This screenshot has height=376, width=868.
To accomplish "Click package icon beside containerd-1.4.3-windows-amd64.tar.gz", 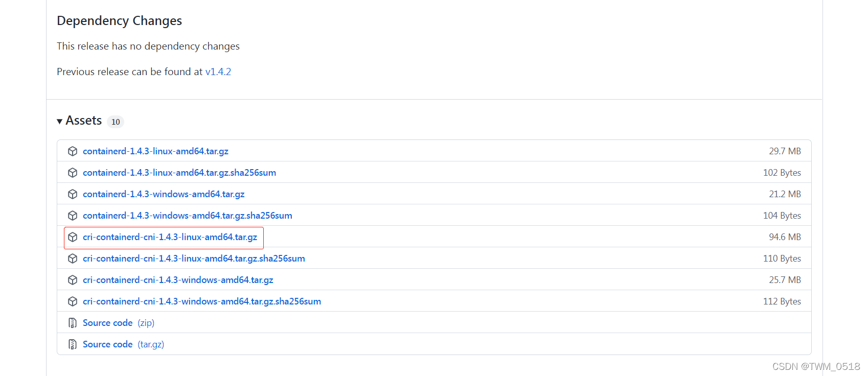I will tap(73, 194).
